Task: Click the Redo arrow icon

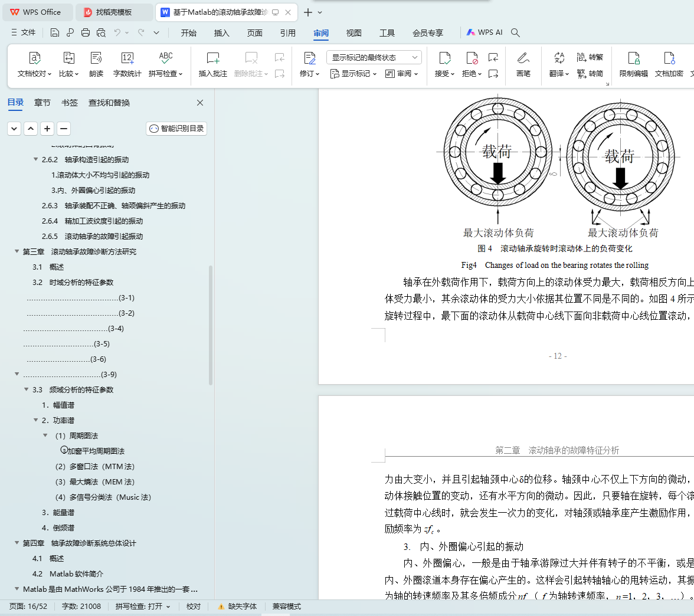Action: (x=141, y=32)
